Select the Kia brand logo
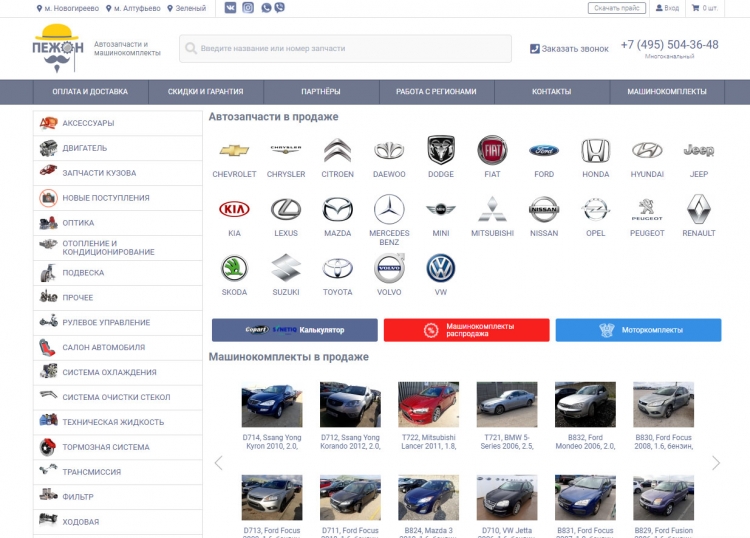This screenshot has width=750, height=538. click(x=234, y=209)
